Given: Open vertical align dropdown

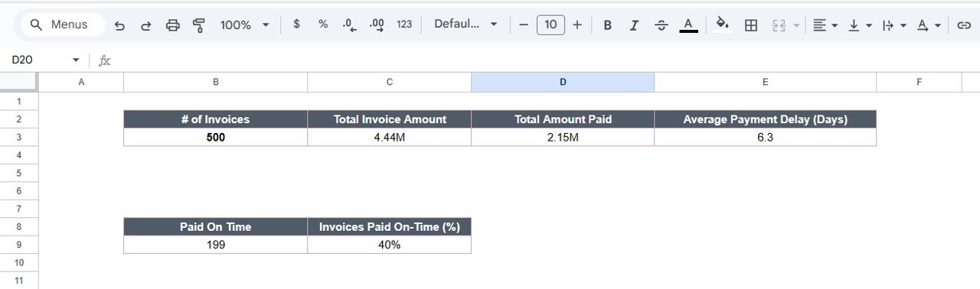Looking at the screenshot, I should pos(860,25).
